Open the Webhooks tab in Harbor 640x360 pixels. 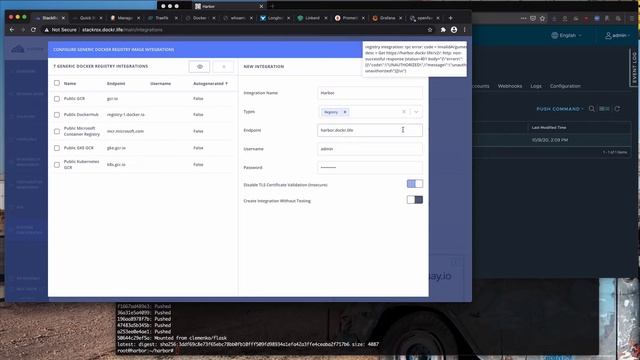pos(510,86)
